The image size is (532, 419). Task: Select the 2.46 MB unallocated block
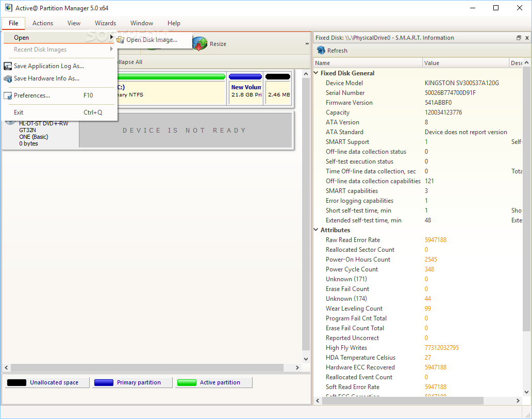coord(278,89)
